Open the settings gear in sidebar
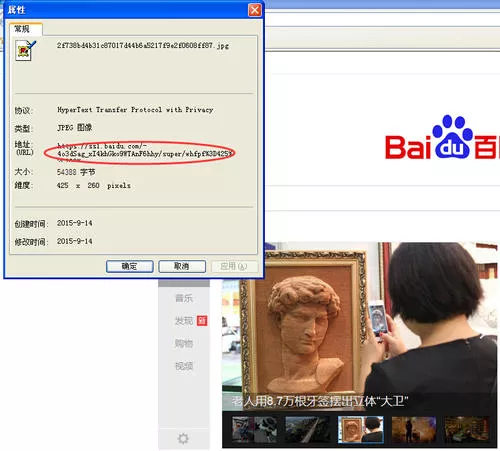The width and height of the screenshot is (500, 451). [183, 438]
